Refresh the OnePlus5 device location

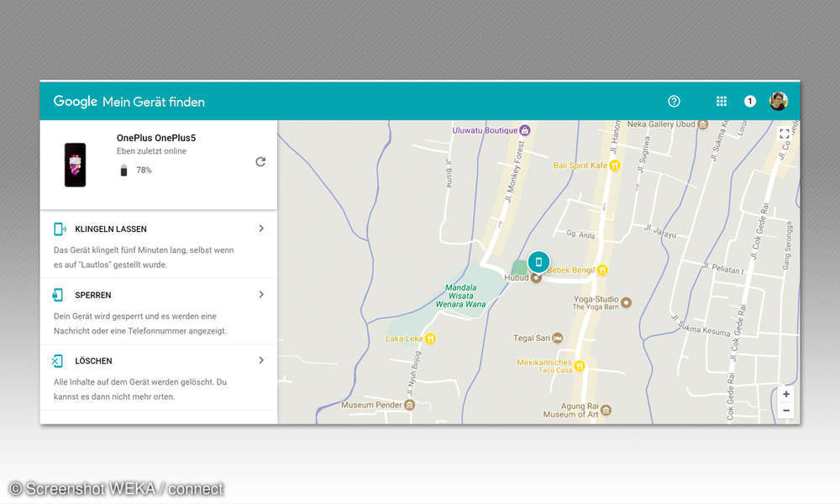click(260, 162)
